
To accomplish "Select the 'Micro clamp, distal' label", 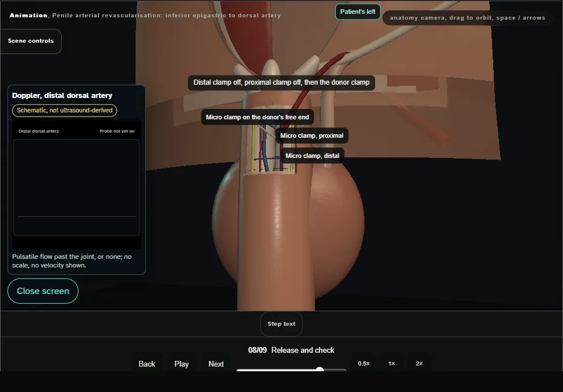I will click(x=312, y=156).
